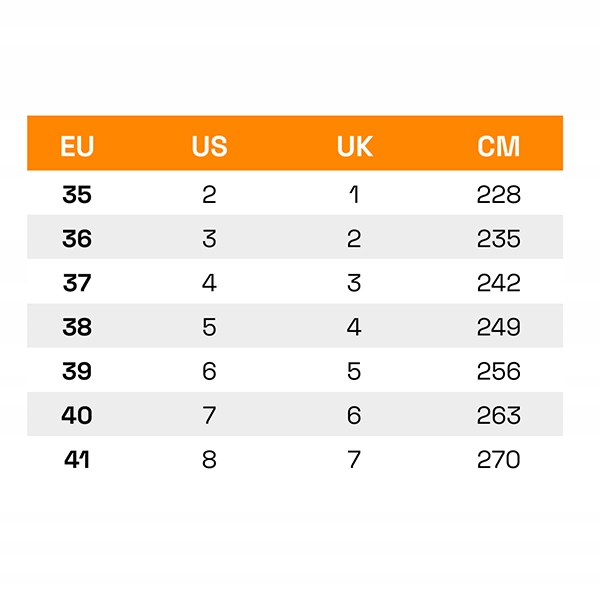Click UK size 1 cell
600x601 pixels.
pos(354,195)
